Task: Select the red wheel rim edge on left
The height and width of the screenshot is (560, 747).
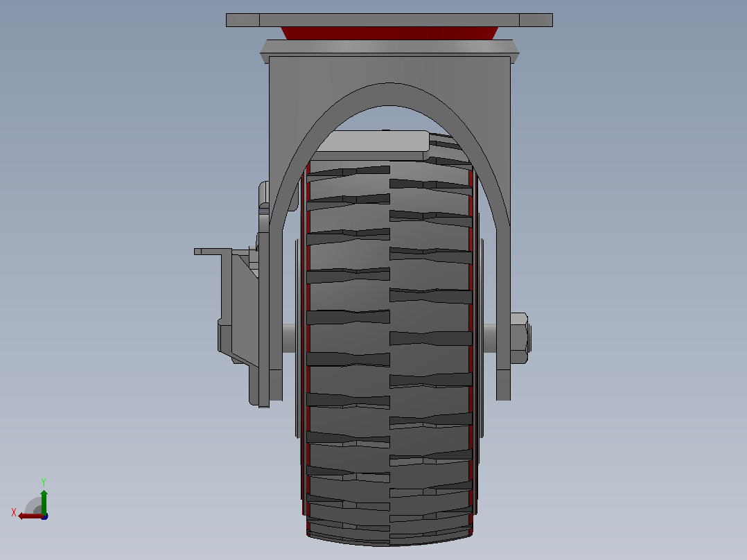Action: click(308, 348)
